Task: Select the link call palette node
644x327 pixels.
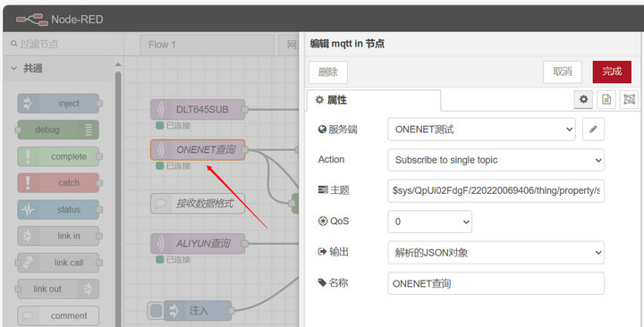Action: [x=58, y=263]
